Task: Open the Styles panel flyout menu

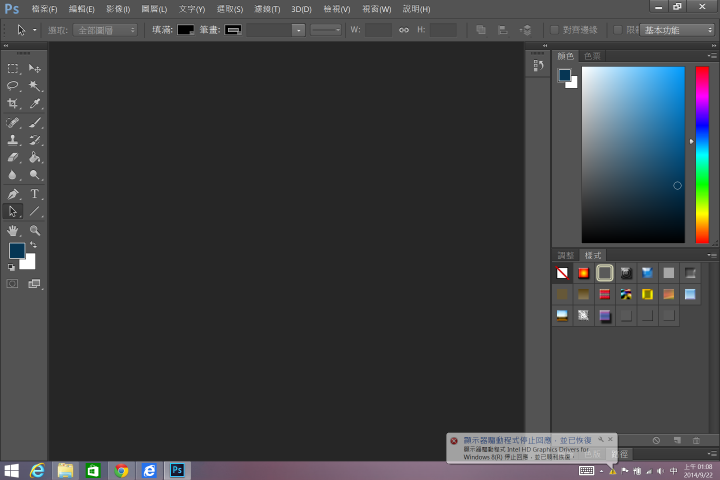Action: [x=712, y=255]
